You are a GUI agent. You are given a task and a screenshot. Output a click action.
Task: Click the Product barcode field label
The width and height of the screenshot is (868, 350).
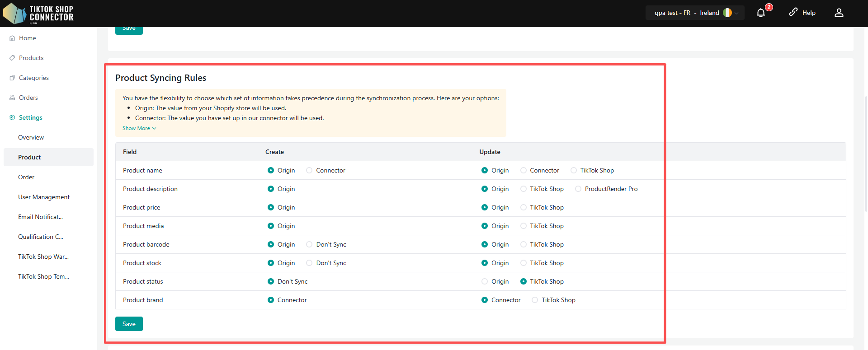146,244
